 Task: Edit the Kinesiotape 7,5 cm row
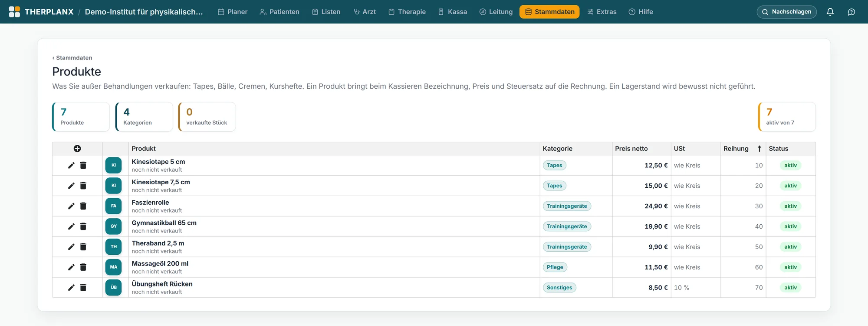71,186
